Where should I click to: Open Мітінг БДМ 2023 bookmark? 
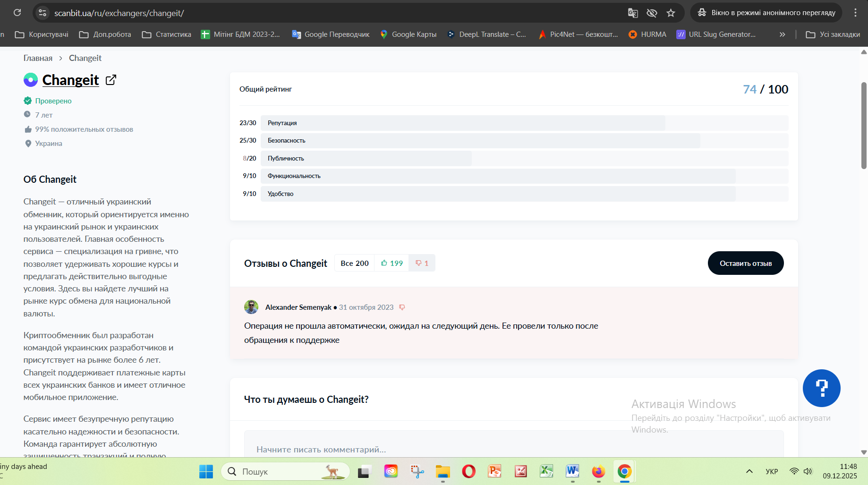click(240, 34)
